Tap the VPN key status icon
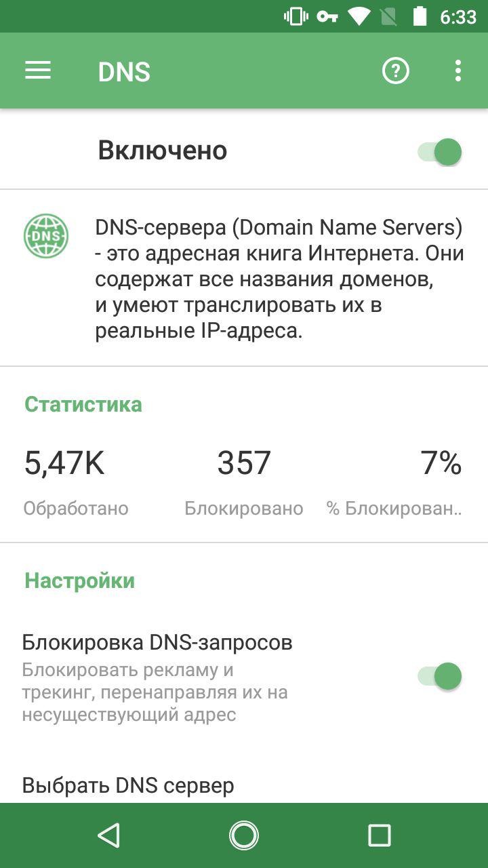Viewport: 488px width, 868px height. click(327, 16)
